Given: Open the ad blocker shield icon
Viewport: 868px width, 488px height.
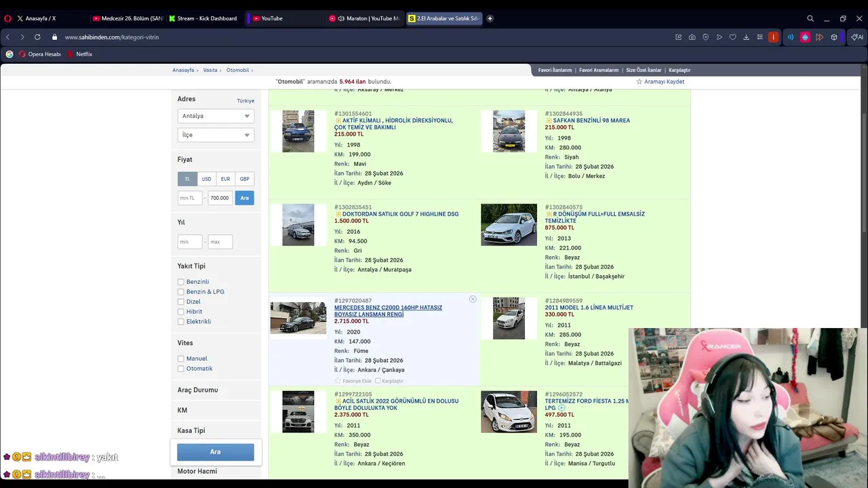Looking at the screenshot, I should coord(705,37).
